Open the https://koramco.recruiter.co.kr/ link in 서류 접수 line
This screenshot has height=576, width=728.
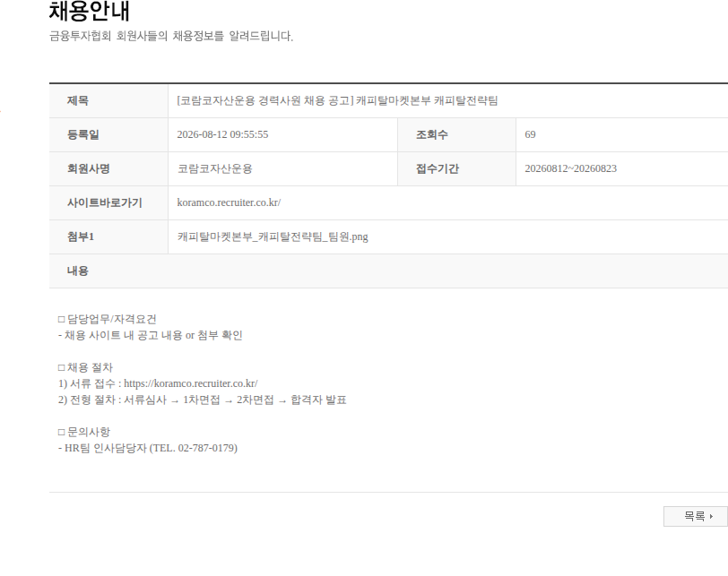(x=190, y=383)
